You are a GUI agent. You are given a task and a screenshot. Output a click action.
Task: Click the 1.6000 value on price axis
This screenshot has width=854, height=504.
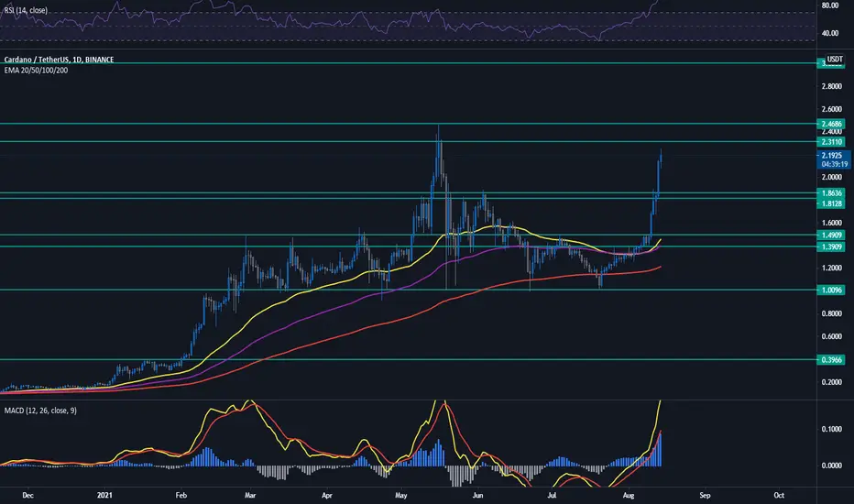pyautogui.click(x=832, y=223)
